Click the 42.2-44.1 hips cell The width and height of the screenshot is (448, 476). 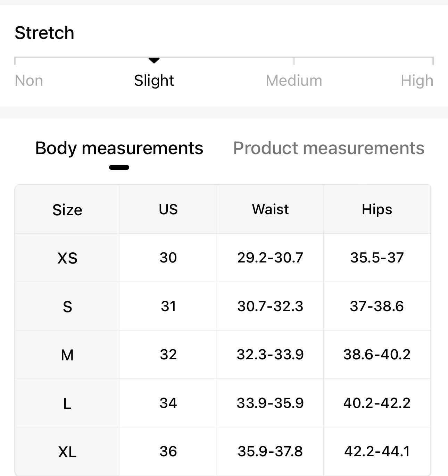(x=377, y=451)
